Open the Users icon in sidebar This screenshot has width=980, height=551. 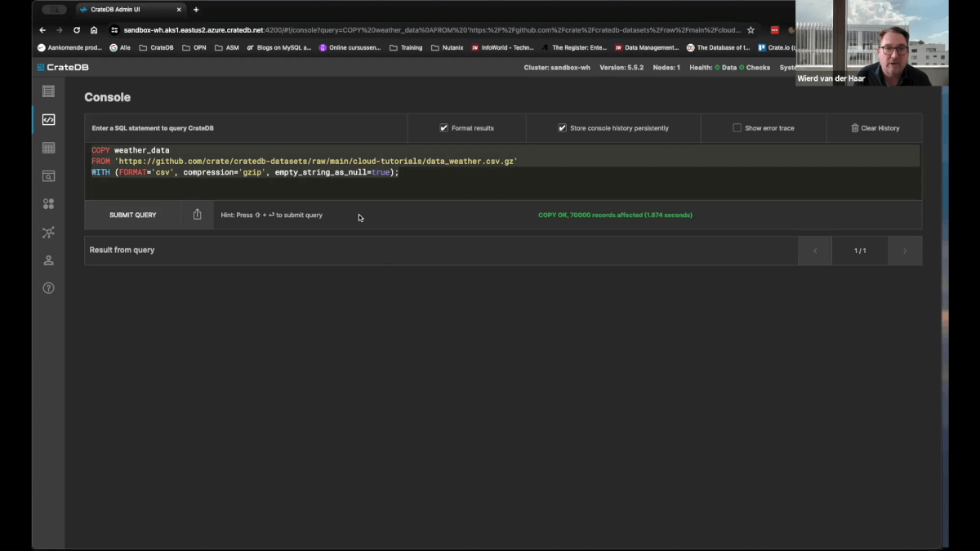tap(48, 260)
